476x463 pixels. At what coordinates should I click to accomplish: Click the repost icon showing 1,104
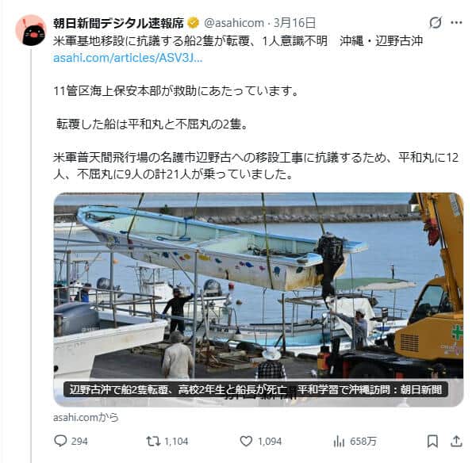153,441
